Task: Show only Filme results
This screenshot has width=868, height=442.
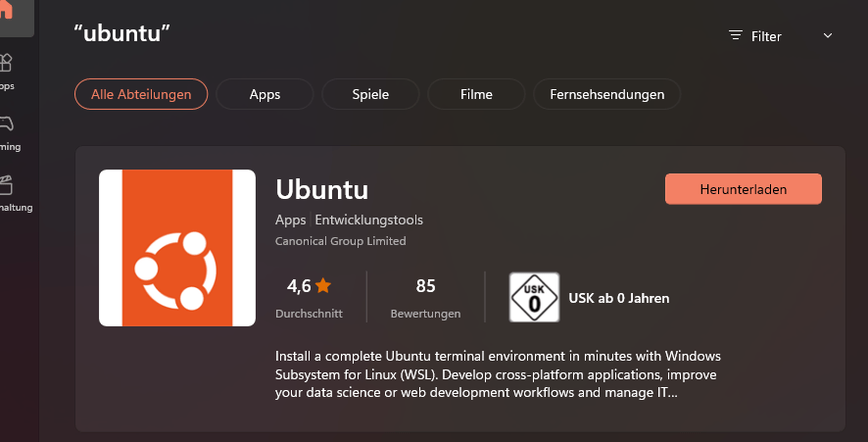Action: (476, 94)
